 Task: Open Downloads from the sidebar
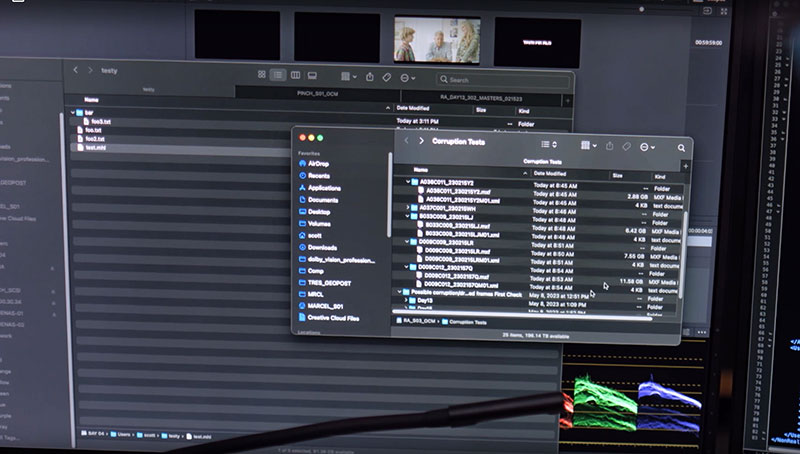pyautogui.click(x=322, y=247)
